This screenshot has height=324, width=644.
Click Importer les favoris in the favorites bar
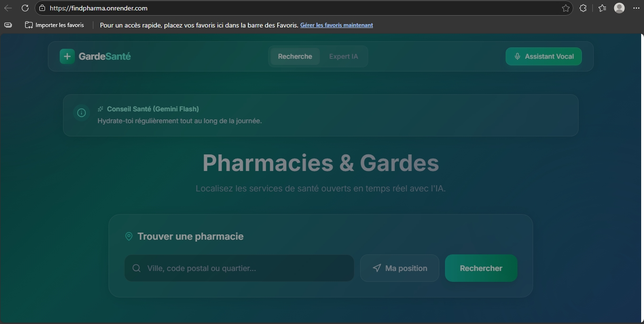54,25
